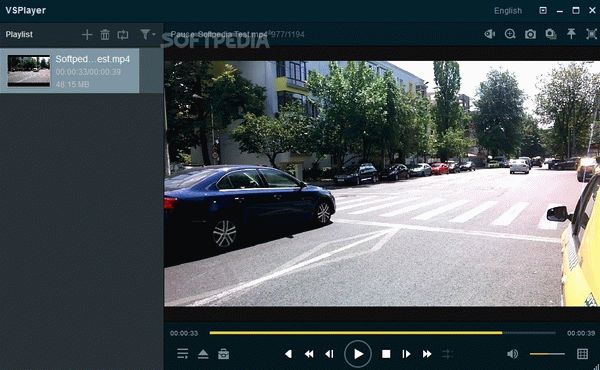
Task: Open the toolbox briefcase icon
Action: pyautogui.click(x=223, y=354)
